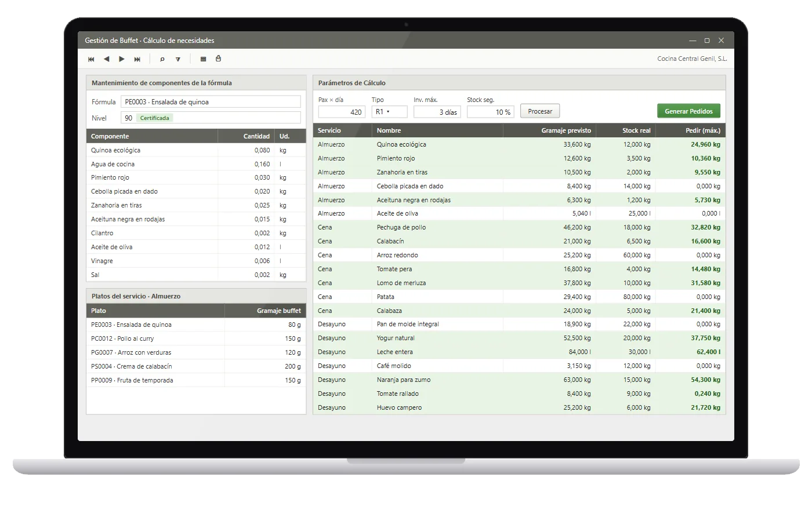Focus the Inv. máx. days field

(x=437, y=112)
